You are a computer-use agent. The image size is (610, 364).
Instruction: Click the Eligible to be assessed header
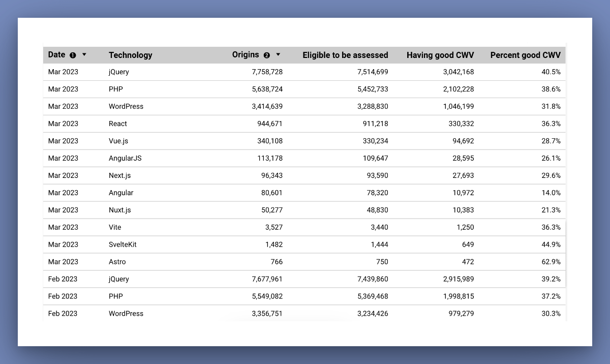point(345,55)
